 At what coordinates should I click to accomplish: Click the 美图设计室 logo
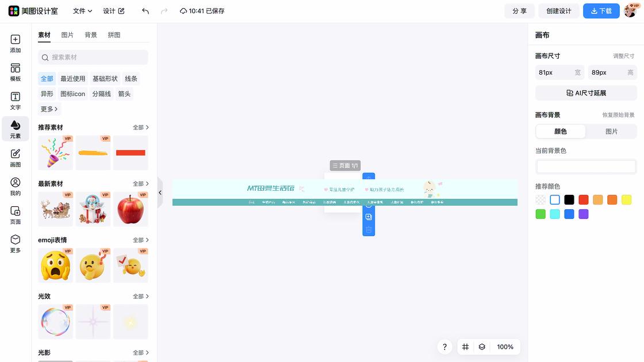click(33, 11)
